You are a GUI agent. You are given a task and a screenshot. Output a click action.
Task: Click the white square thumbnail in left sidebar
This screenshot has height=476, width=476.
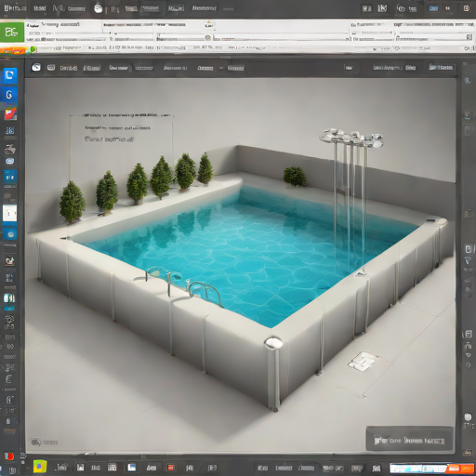click(9, 213)
